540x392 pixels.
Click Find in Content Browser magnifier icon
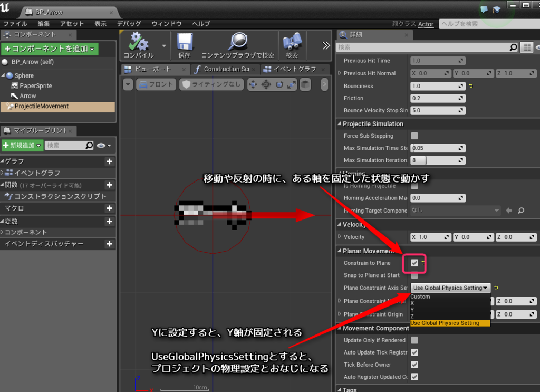[x=238, y=42]
